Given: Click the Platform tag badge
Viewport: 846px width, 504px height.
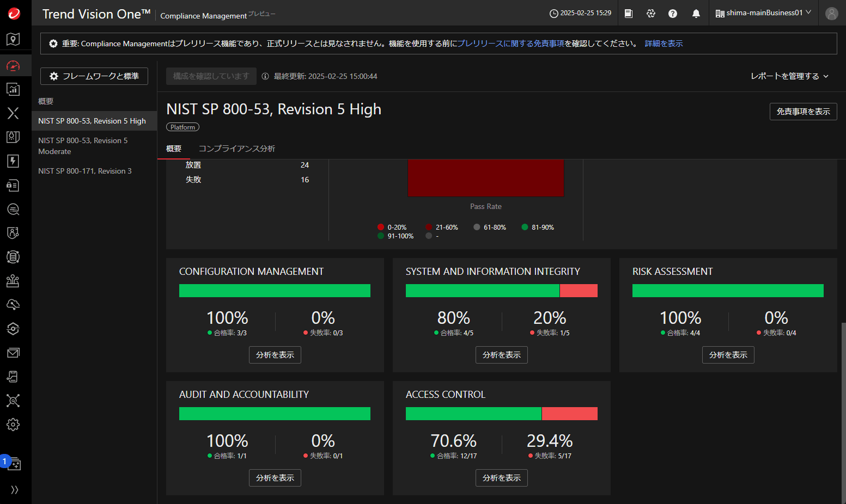Looking at the screenshot, I should coord(182,127).
